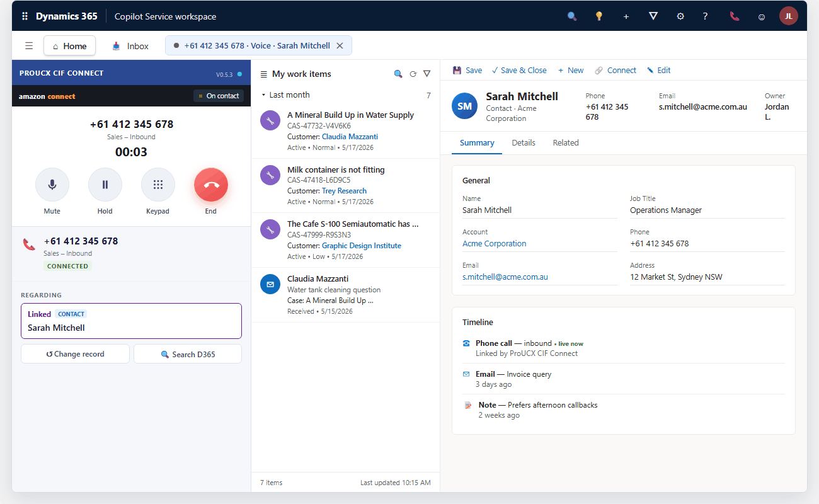Put the call on hold

pyautogui.click(x=105, y=185)
